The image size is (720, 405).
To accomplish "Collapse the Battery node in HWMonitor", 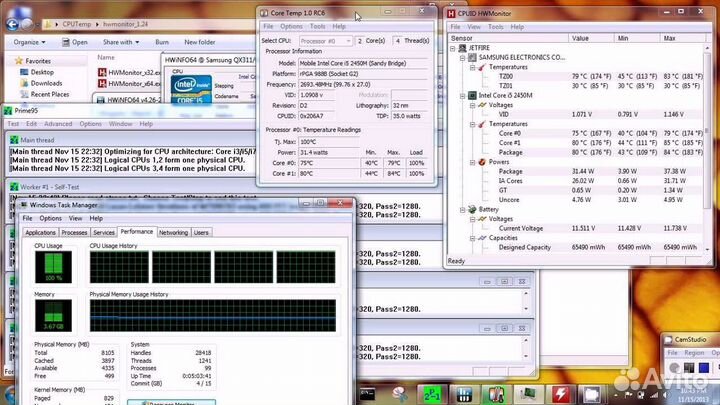I will click(x=463, y=209).
